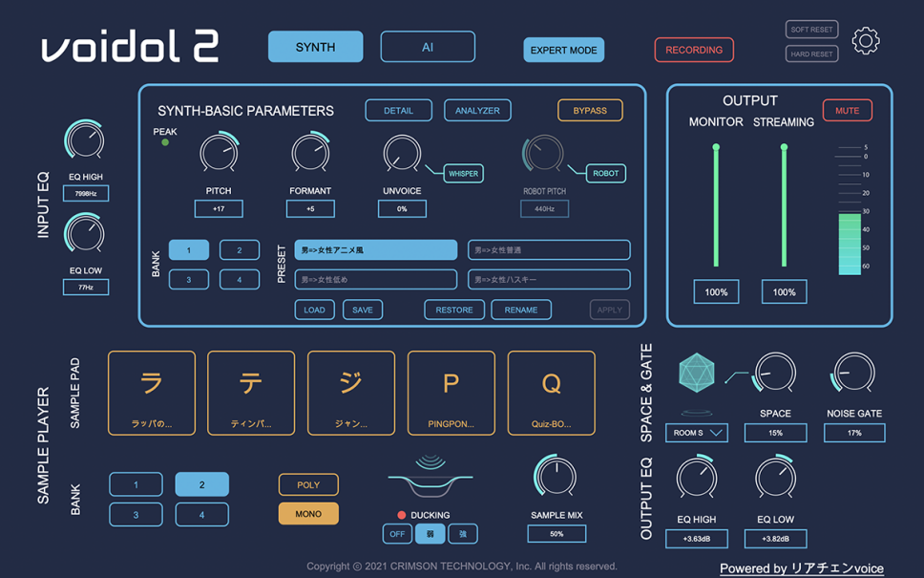The width and height of the screenshot is (924, 578).
Task: Click the RENAME button
Action: 521,310
